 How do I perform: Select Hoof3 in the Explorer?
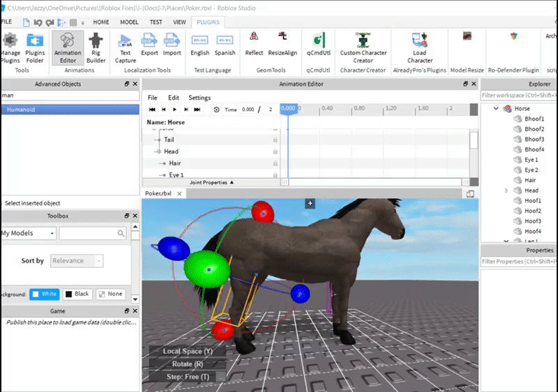pos(533,221)
